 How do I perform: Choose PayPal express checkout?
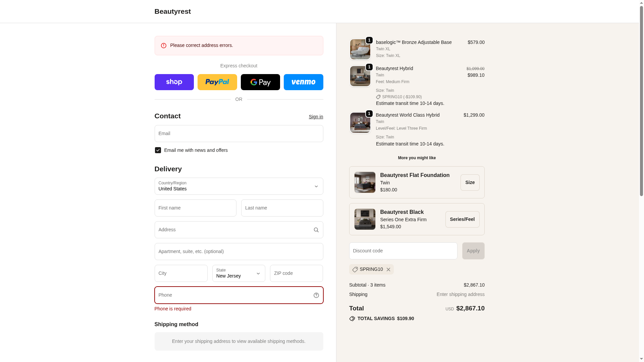[x=217, y=82]
